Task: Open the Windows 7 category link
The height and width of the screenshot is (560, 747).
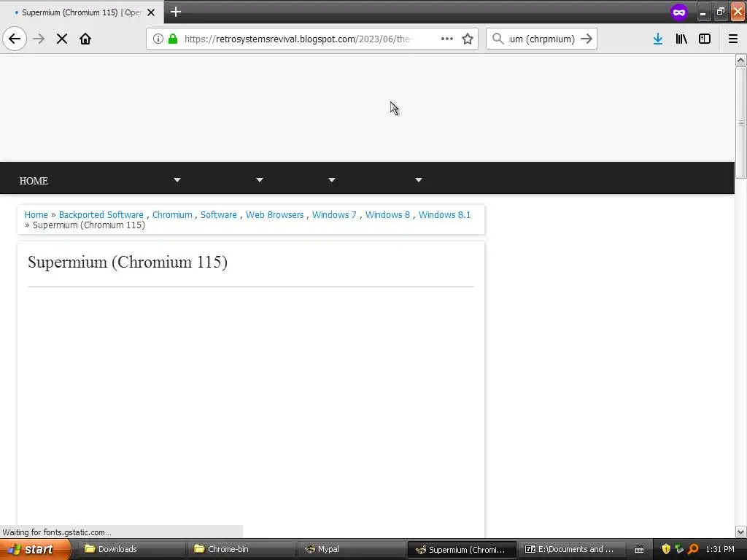Action: pos(334,215)
